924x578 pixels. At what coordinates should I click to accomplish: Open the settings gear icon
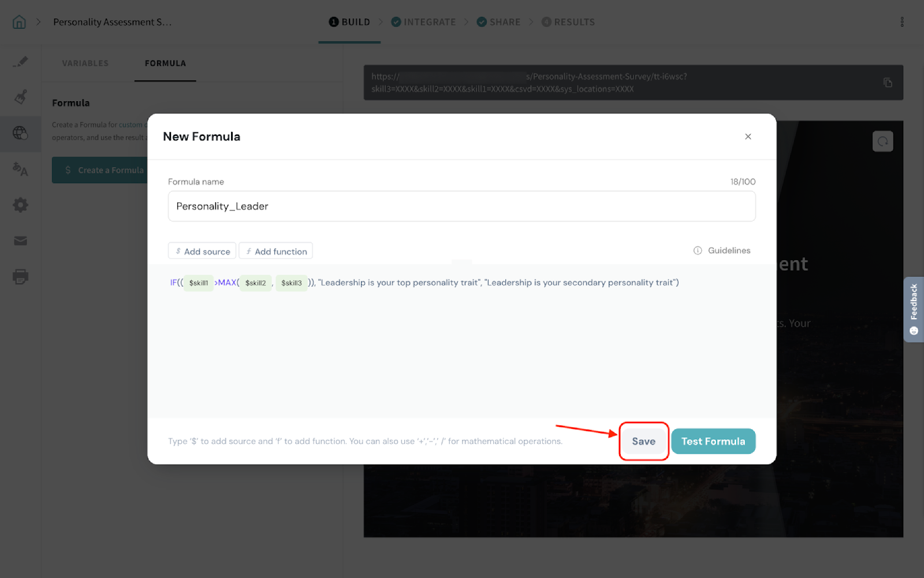pyautogui.click(x=20, y=205)
